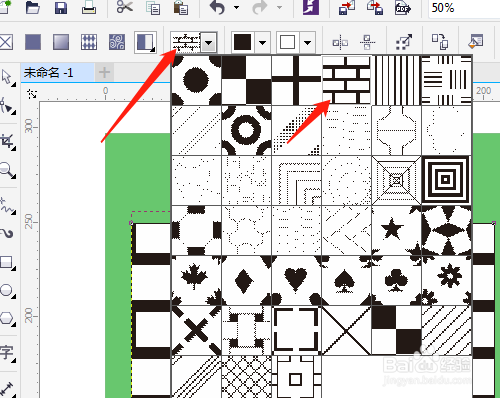Paste from clipboard using the paste icon
The image size is (500, 398).
[181, 7]
